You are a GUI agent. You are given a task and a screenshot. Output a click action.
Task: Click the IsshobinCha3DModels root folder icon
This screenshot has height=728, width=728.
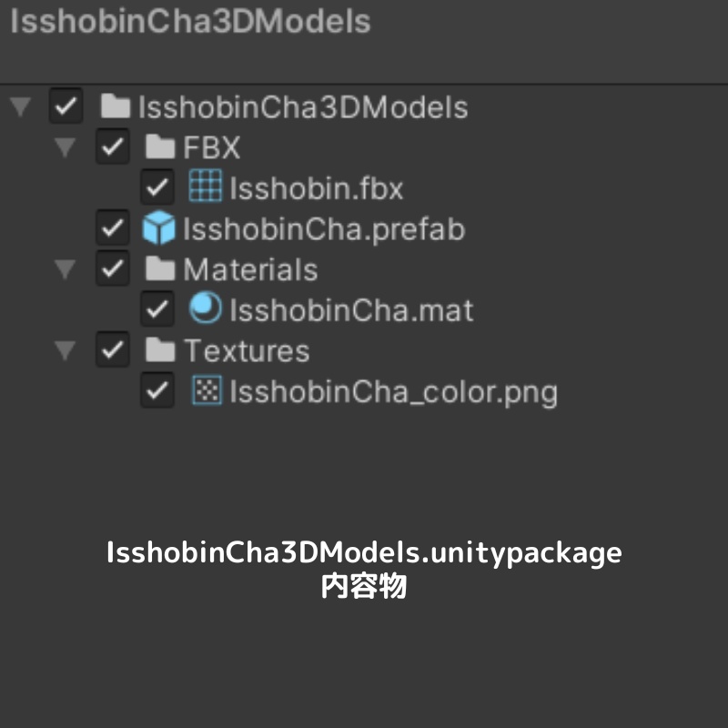coord(116,107)
